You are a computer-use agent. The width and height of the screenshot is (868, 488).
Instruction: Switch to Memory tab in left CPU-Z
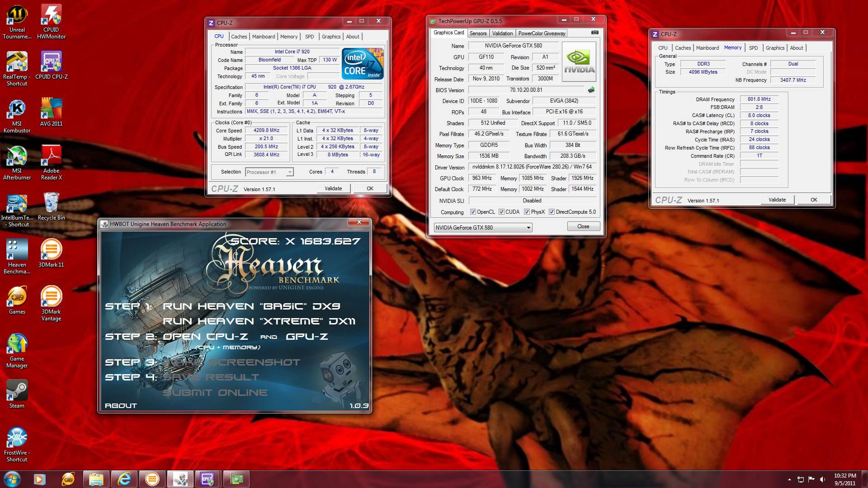pos(289,37)
